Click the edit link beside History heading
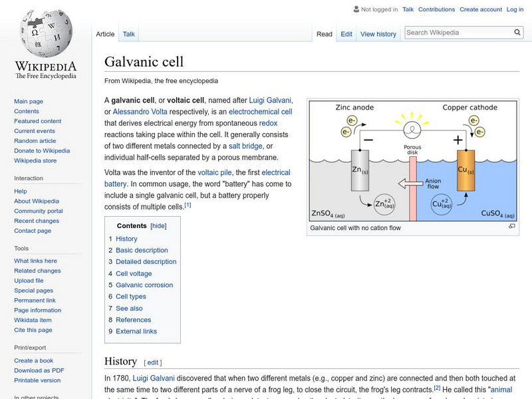532x399 pixels. click(153, 362)
